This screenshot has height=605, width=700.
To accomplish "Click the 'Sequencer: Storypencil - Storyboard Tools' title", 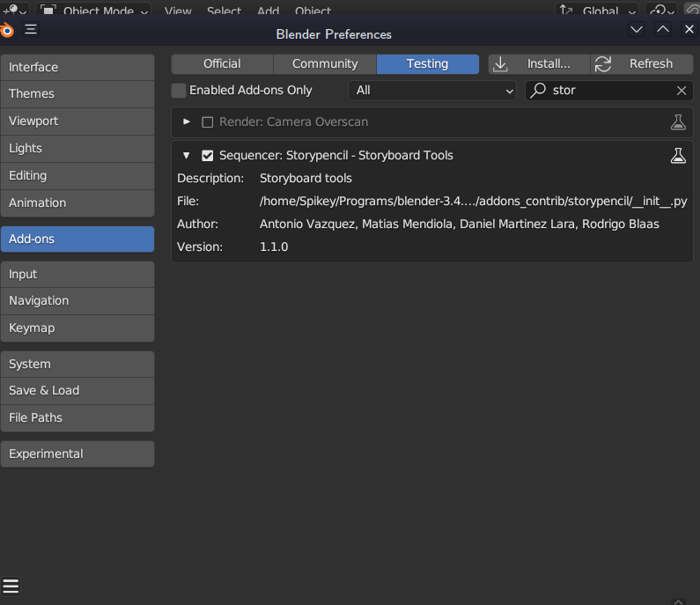I will pos(335,155).
